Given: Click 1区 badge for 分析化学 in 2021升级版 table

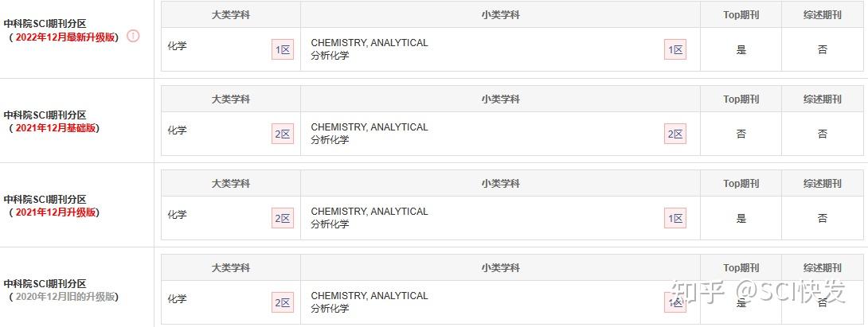Looking at the screenshot, I should pyautogui.click(x=675, y=218).
